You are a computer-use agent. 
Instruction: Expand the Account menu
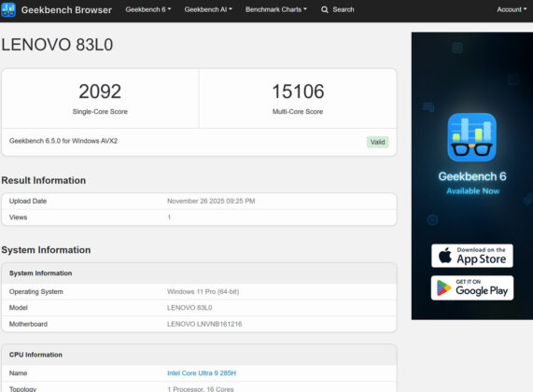tap(512, 9)
